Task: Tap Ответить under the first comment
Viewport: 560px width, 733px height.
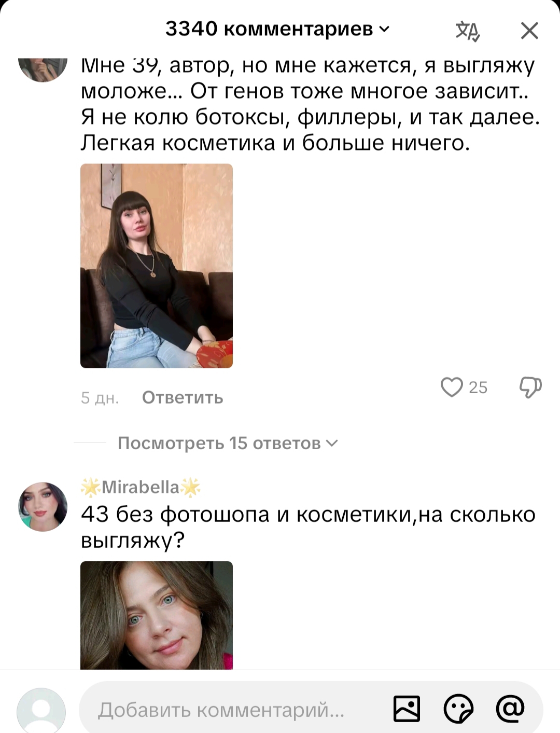Action: [x=183, y=398]
